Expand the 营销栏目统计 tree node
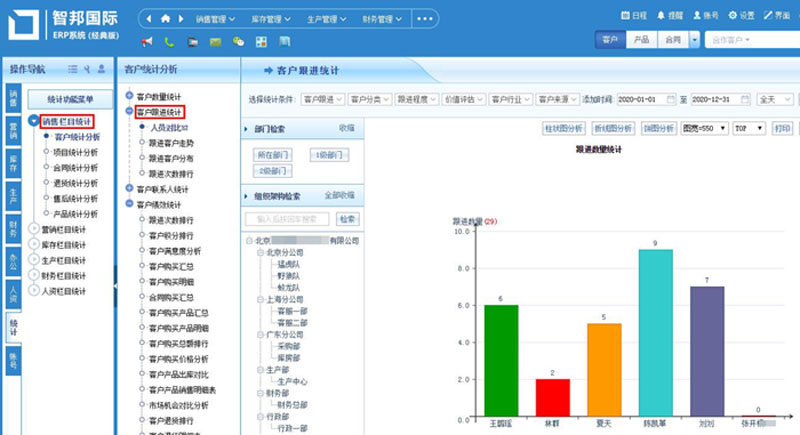 coord(34,229)
